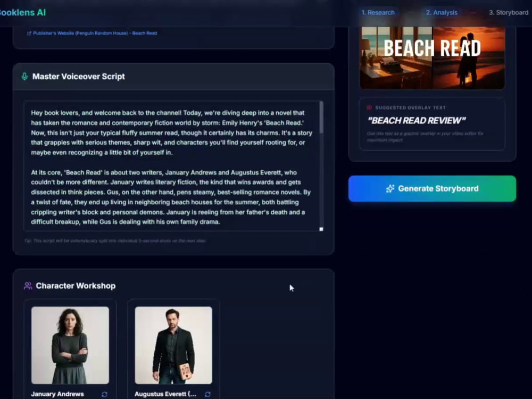Go to the 1. Research step

pyautogui.click(x=378, y=13)
